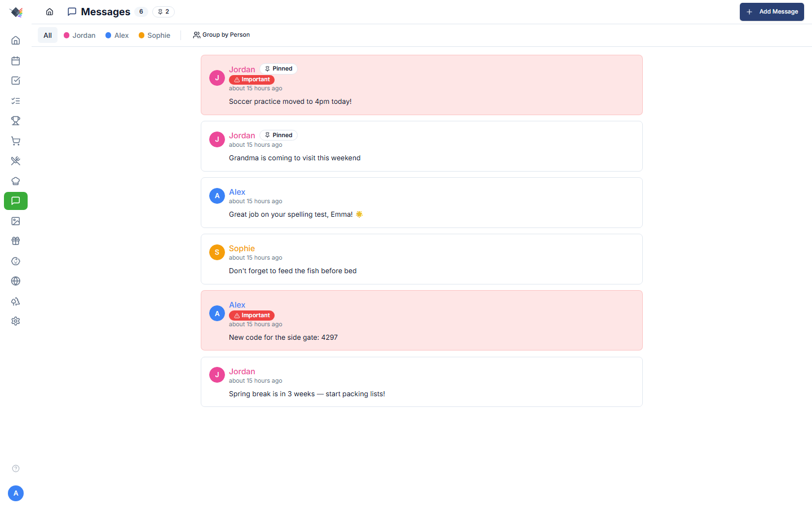This screenshot has height=508, width=812.
Task: Click the app logo in the sidebar
Action: click(x=16, y=12)
